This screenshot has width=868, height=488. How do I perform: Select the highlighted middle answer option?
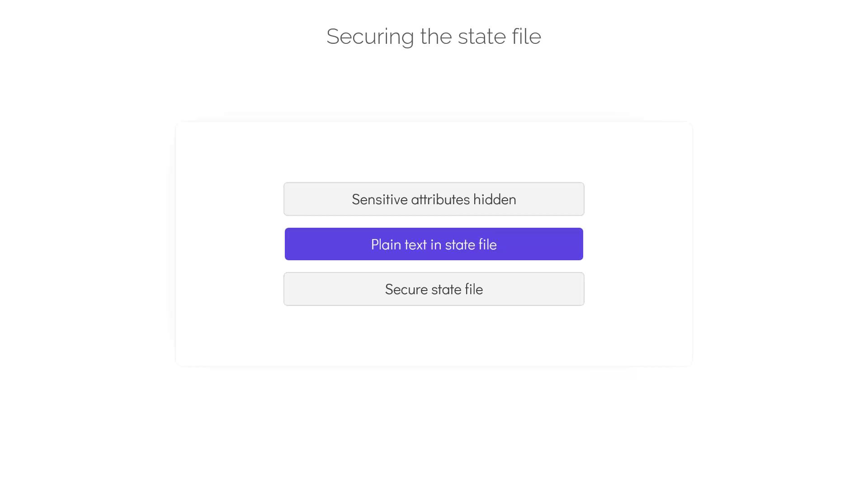click(434, 244)
